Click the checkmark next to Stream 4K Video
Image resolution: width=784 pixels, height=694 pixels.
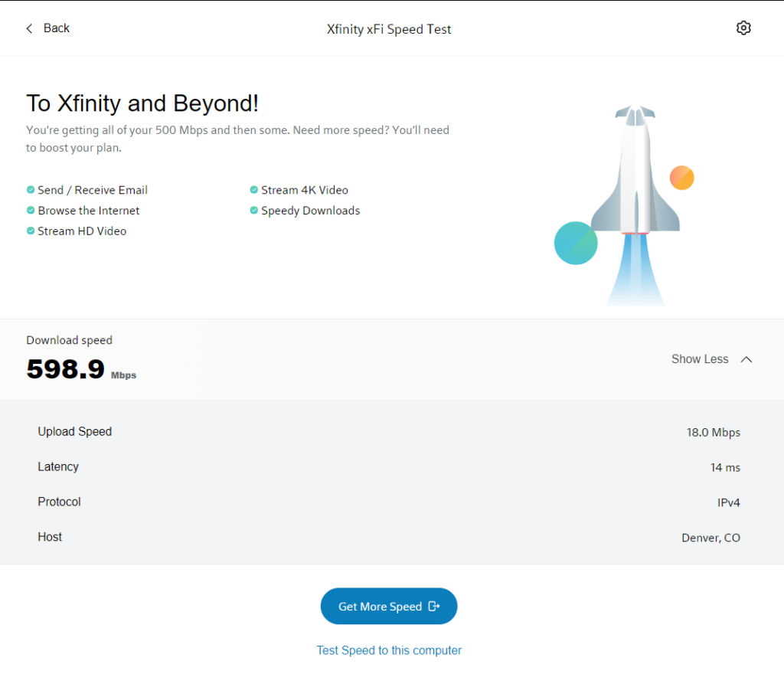pyautogui.click(x=253, y=189)
